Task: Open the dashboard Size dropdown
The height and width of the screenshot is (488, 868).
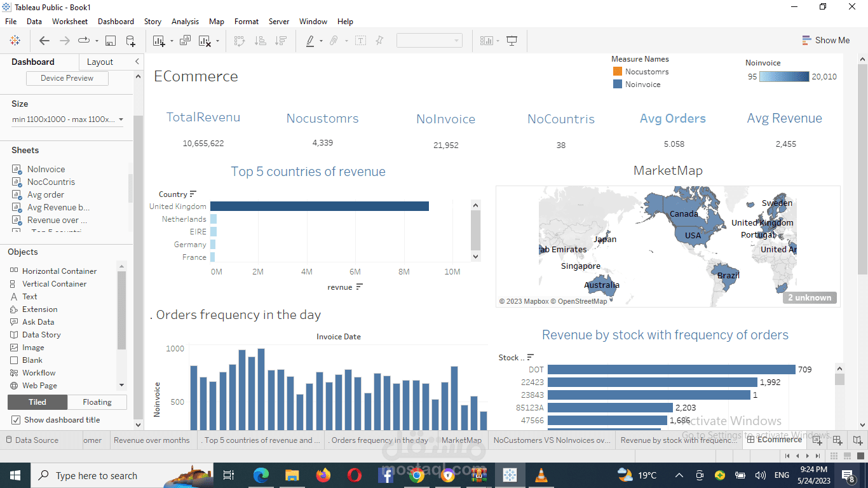Action: [x=67, y=119]
